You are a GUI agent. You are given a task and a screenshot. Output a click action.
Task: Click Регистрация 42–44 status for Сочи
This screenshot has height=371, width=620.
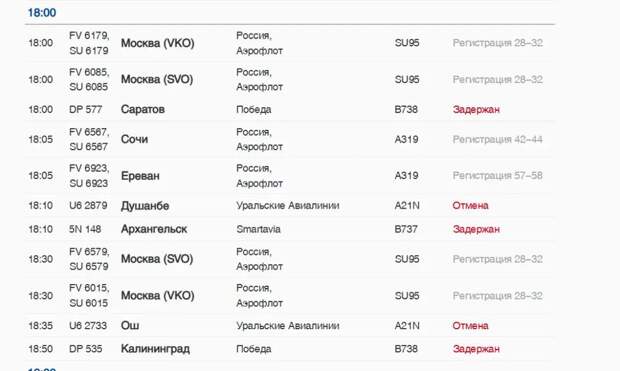497,139
